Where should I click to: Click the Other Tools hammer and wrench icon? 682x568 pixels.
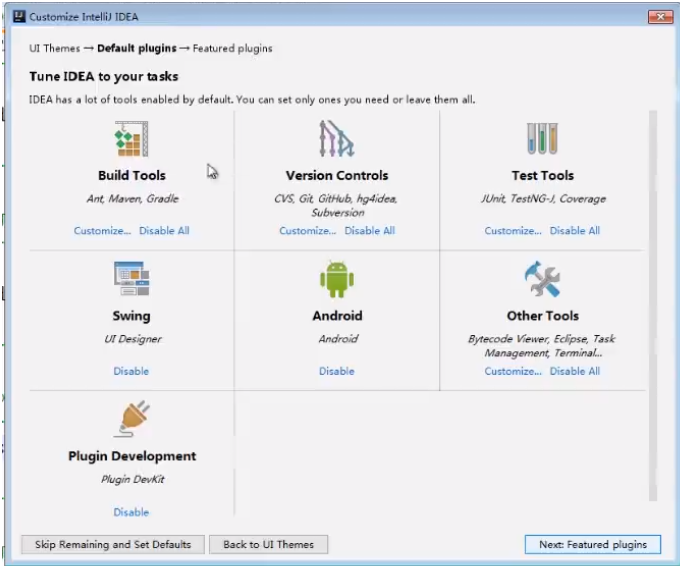pos(542,279)
